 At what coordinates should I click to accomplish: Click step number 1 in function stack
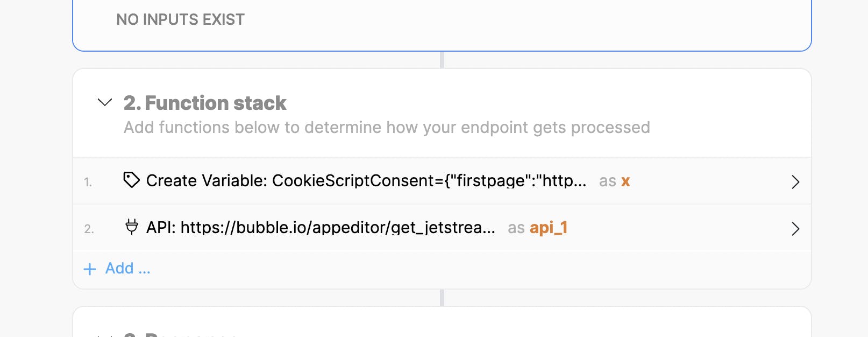tap(88, 182)
